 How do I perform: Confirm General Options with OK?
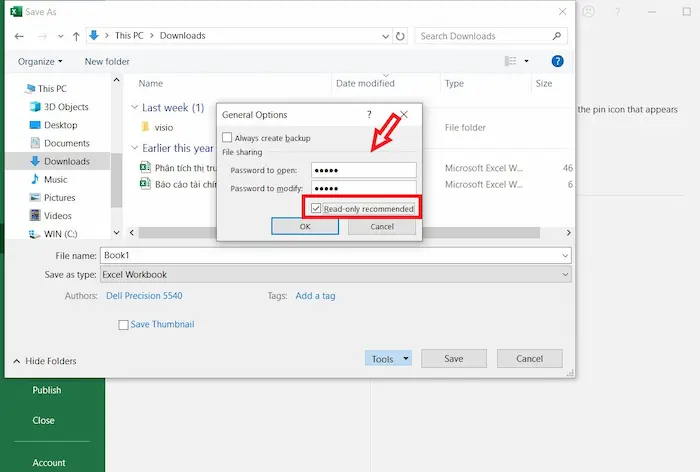coord(305,226)
